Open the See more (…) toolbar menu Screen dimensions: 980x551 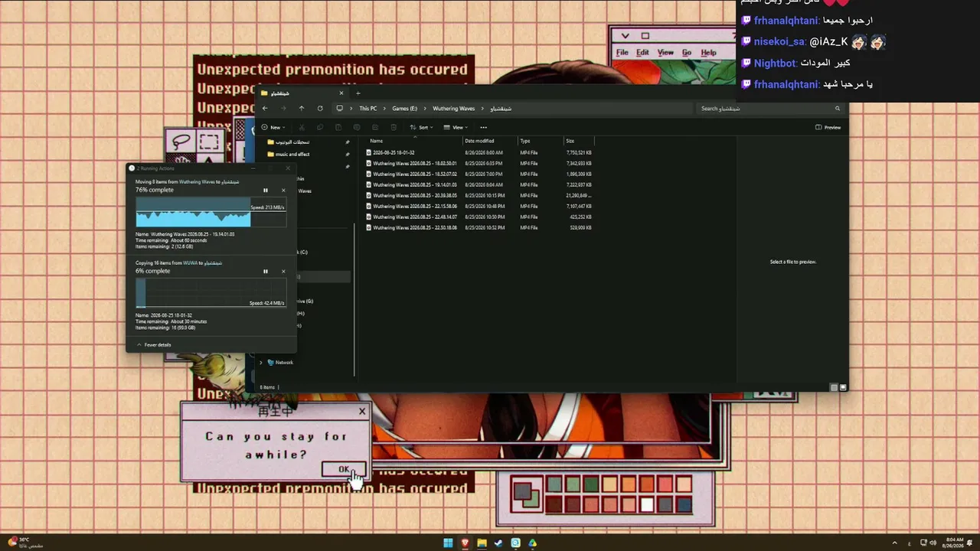pos(483,128)
